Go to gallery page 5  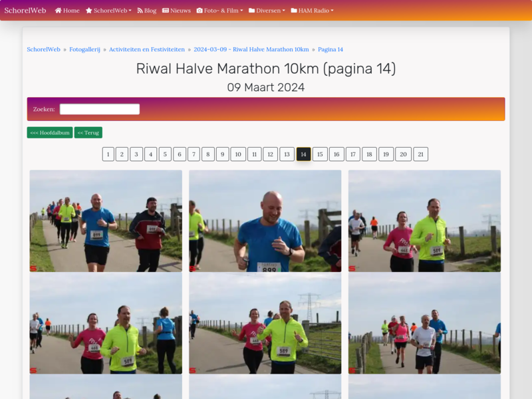point(165,154)
